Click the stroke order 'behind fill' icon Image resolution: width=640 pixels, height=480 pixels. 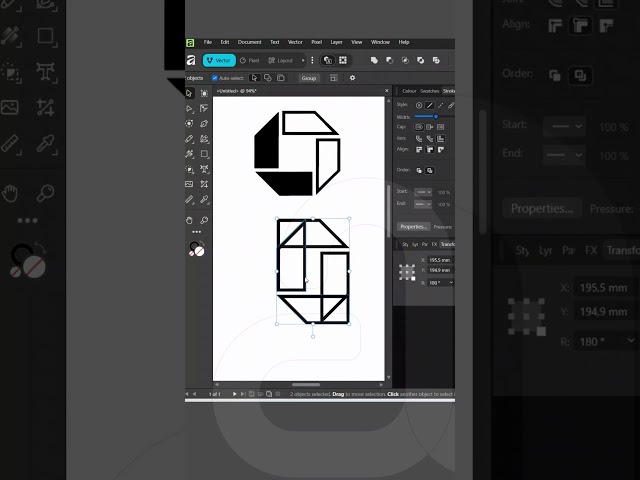click(419, 171)
